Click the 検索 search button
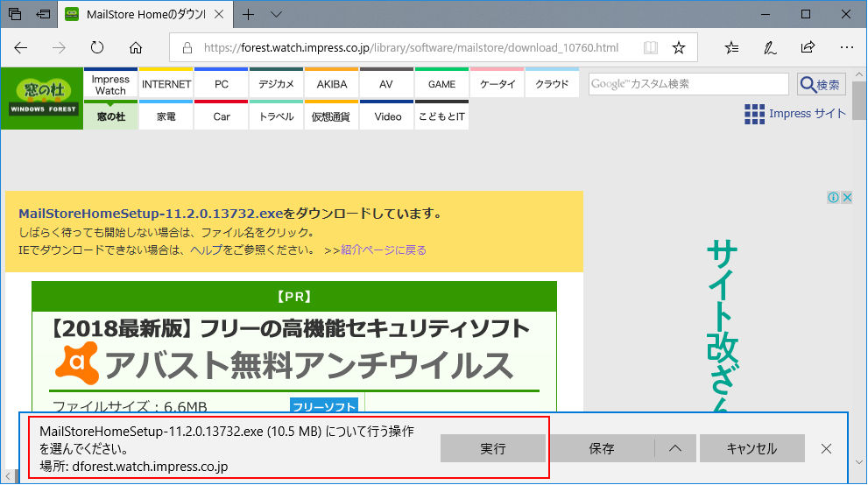This screenshot has height=485, width=868. pos(822,84)
